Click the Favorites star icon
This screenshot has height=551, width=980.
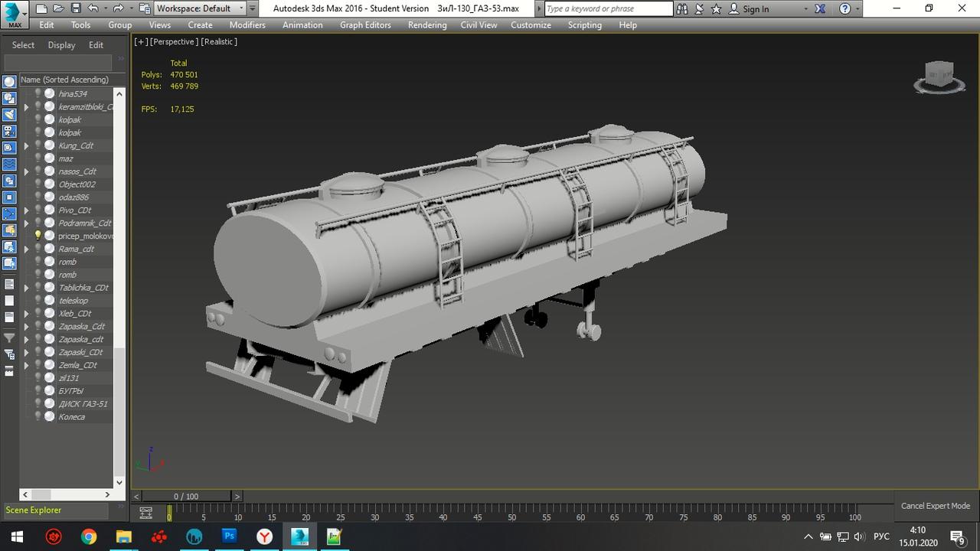[x=716, y=8]
